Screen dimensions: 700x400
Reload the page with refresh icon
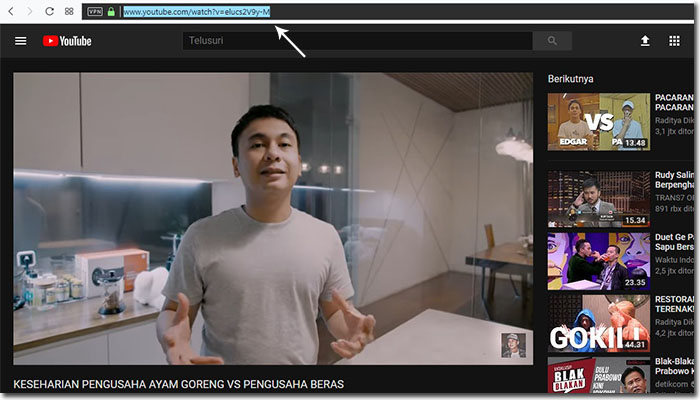50,12
